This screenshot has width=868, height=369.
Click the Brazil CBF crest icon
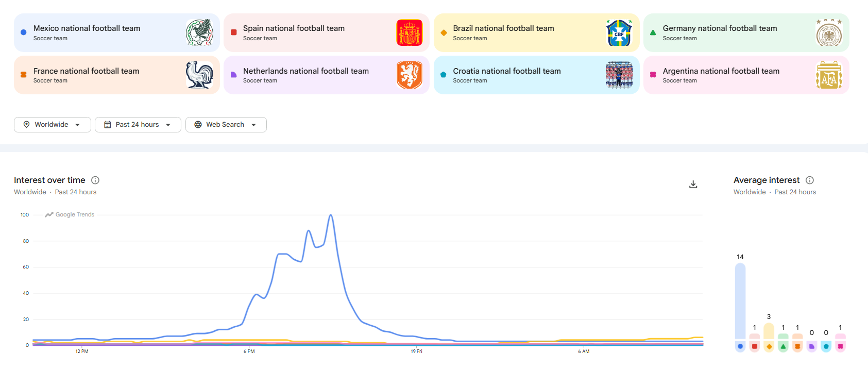619,32
